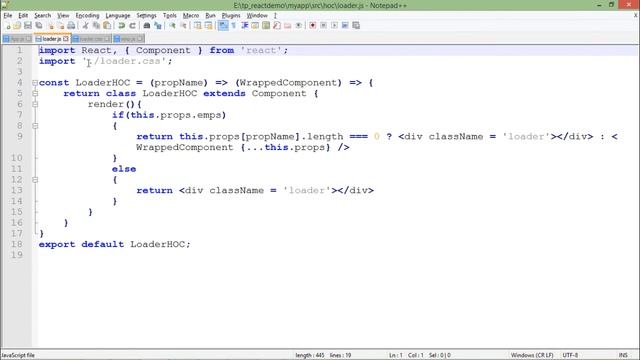Toggle file Monitoring eye icon

click(298, 26)
